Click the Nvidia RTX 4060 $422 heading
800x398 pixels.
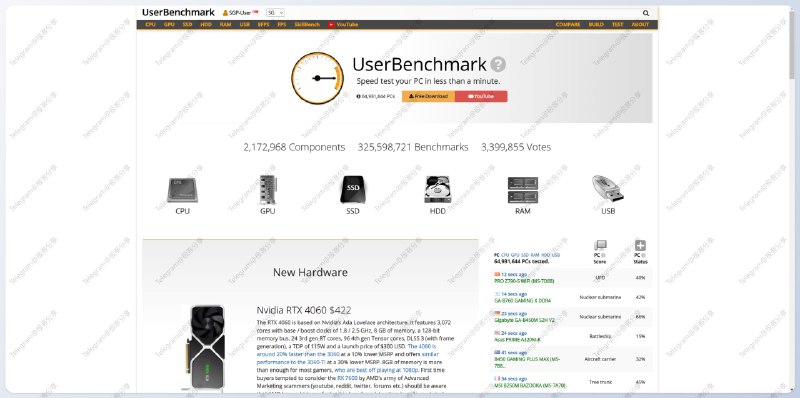point(304,310)
